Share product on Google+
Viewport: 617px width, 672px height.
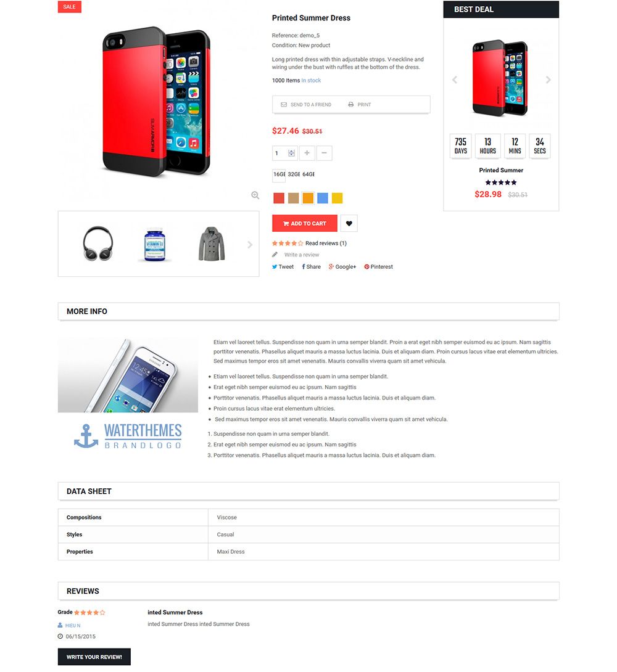click(342, 266)
